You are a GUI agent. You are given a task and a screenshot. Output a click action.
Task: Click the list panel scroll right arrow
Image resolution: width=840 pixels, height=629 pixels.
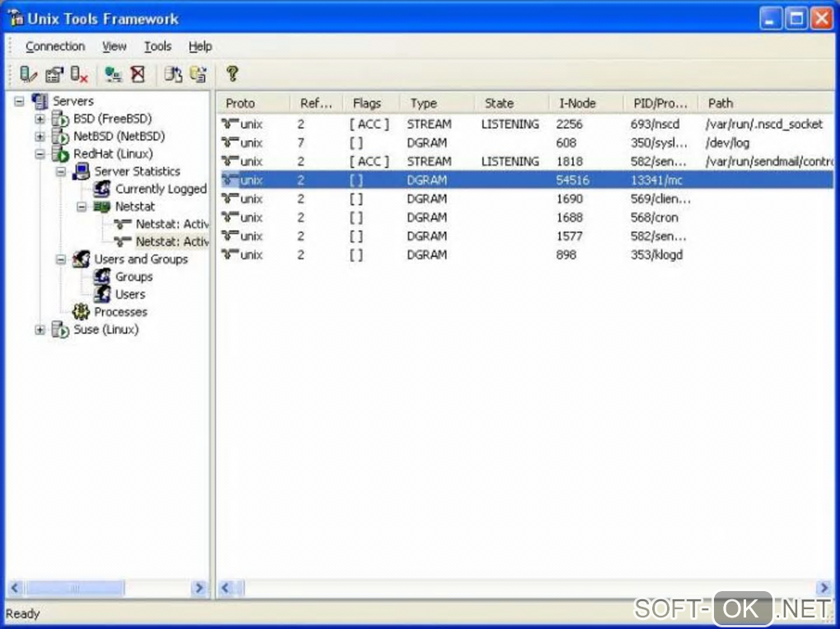pyautogui.click(x=824, y=589)
